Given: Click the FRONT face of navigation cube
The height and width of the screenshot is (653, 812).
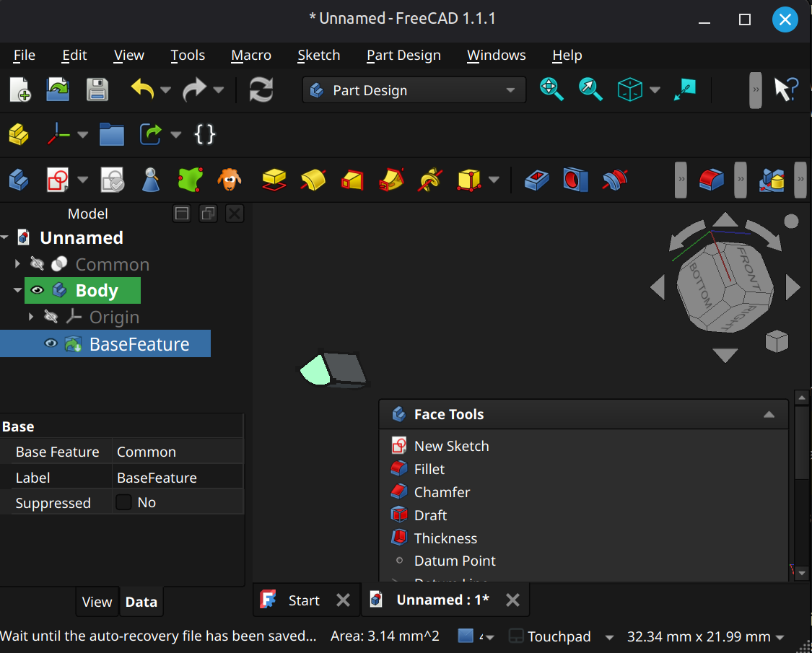Looking at the screenshot, I should (x=749, y=268).
